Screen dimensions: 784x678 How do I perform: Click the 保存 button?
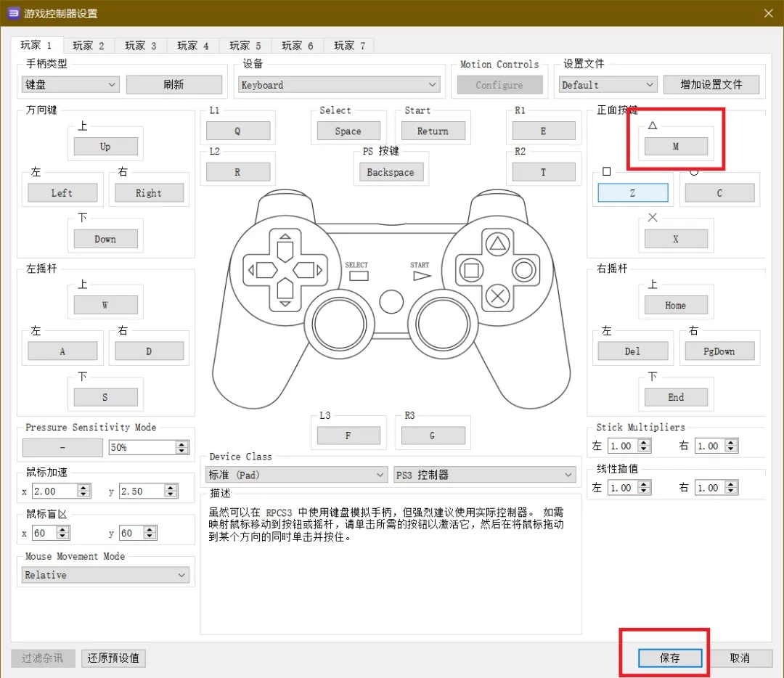[x=670, y=658]
